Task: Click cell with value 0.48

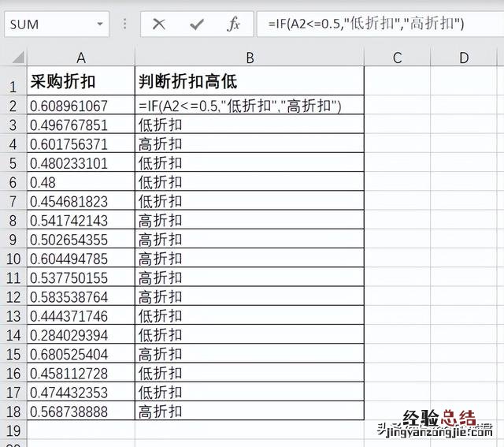Action: [x=80, y=182]
